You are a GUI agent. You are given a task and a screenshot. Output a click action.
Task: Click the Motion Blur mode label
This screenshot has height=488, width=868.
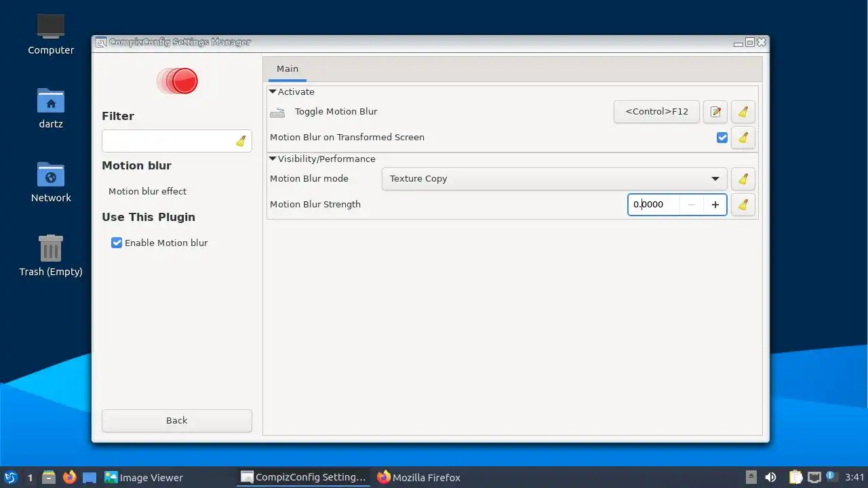coord(309,178)
